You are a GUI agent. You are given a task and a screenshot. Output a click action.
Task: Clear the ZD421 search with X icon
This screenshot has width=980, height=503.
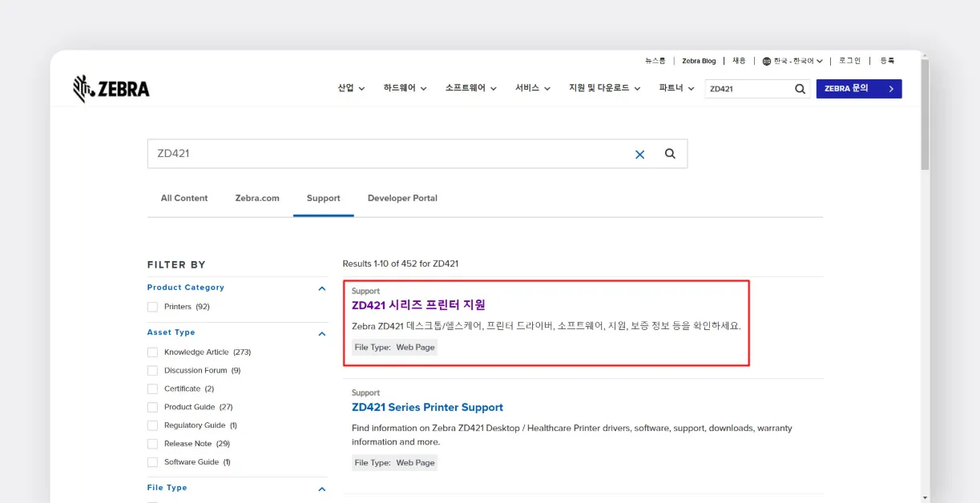click(x=639, y=155)
